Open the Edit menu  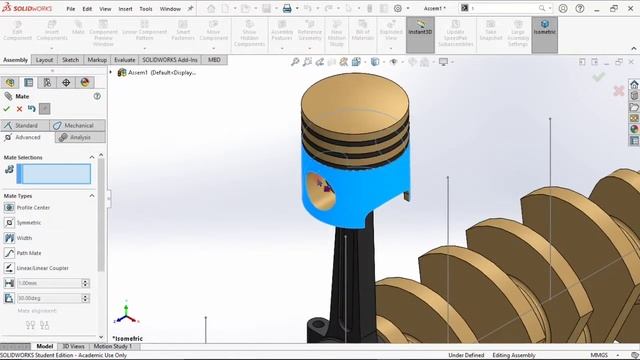point(87,9)
